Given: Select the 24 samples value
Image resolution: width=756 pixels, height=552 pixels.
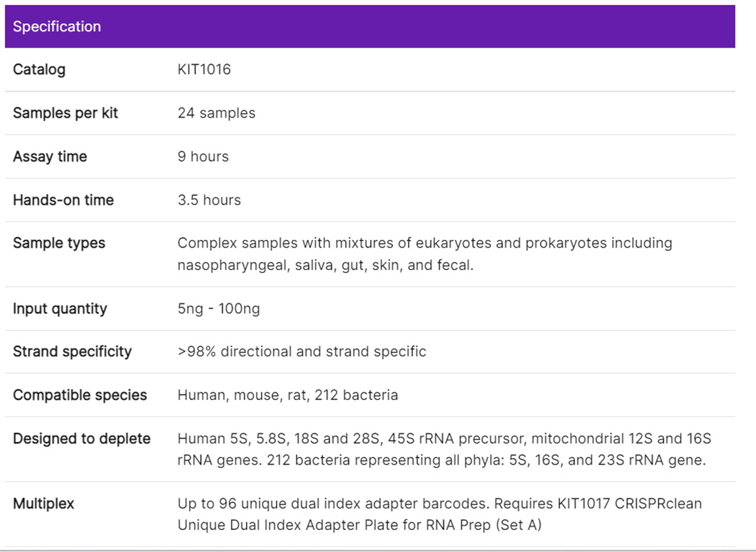Looking at the screenshot, I should click(216, 113).
